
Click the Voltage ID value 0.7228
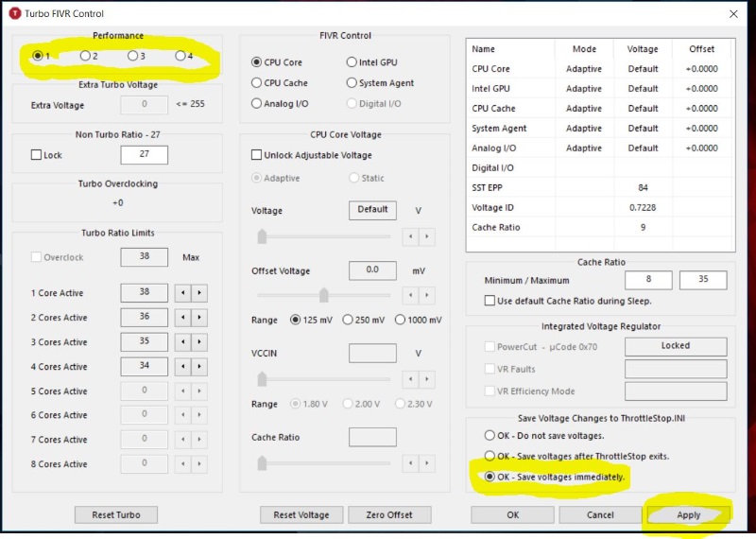(643, 207)
